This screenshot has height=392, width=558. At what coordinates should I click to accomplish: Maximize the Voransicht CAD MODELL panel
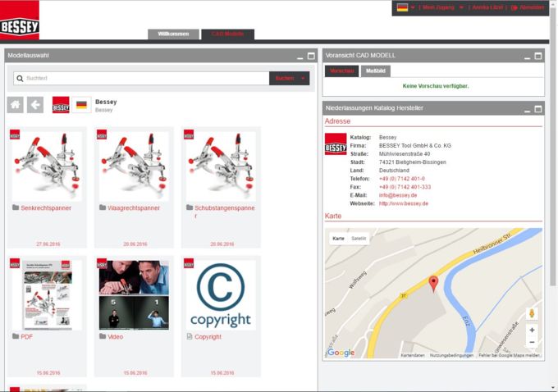tap(538, 56)
